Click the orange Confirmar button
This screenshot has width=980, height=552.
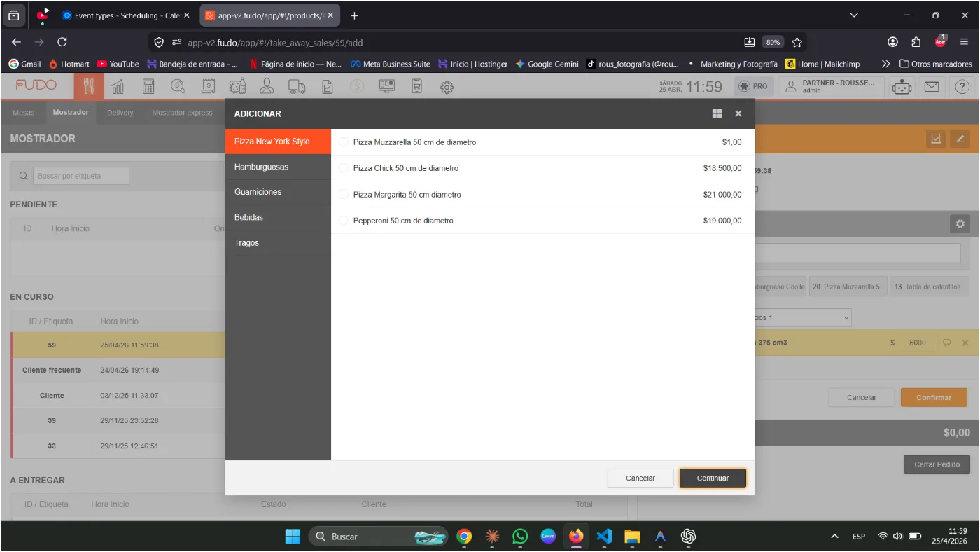pos(934,397)
